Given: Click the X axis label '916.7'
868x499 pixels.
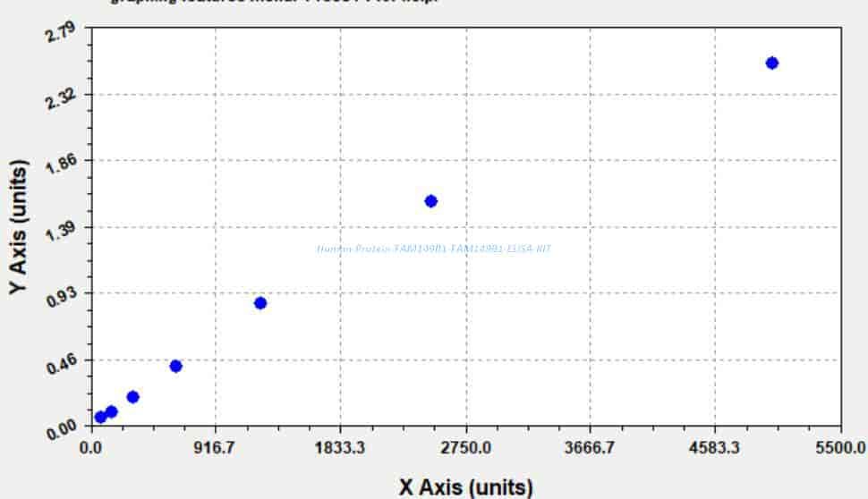Looking at the screenshot, I should click(x=216, y=447).
